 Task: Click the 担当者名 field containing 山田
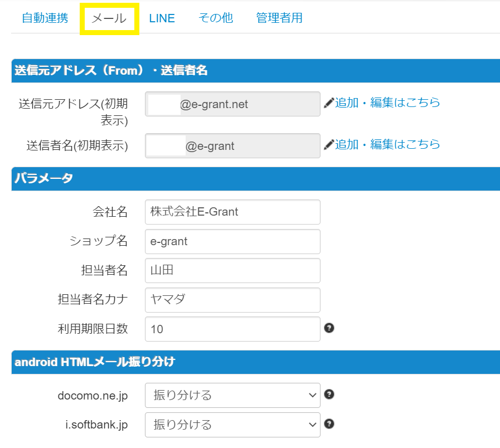click(232, 270)
